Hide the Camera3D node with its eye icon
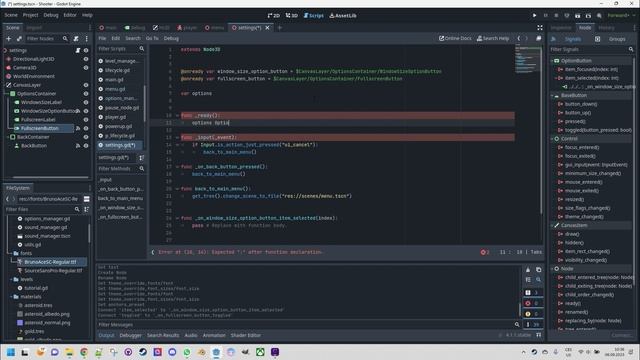The width and height of the screenshot is (640, 360). tap(86, 68)
